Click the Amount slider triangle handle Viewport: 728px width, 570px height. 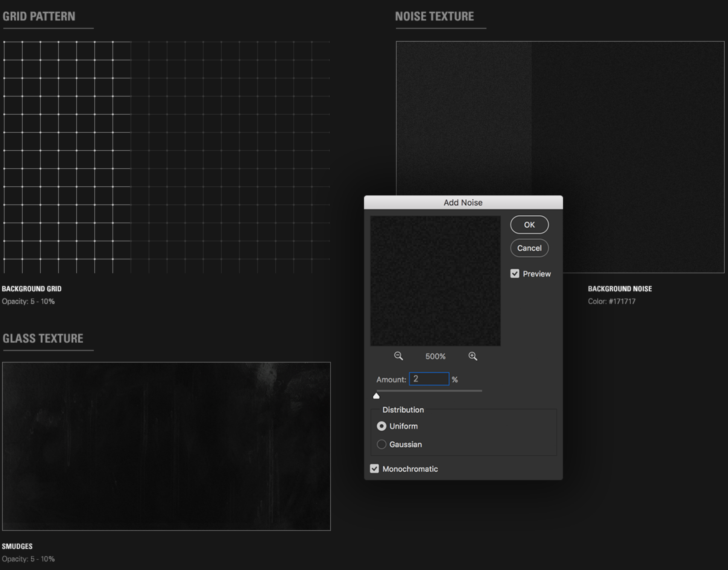376,396
